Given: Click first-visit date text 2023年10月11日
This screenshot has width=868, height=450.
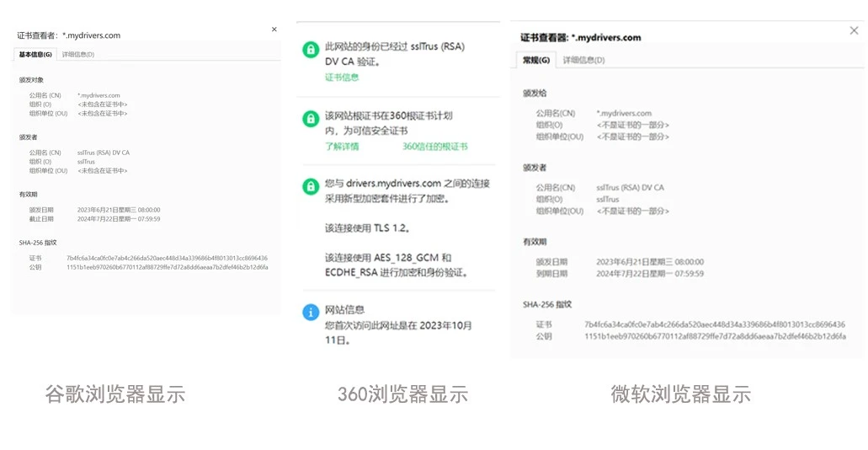Looking at the screenshot, I should click(x=398, y=333).
